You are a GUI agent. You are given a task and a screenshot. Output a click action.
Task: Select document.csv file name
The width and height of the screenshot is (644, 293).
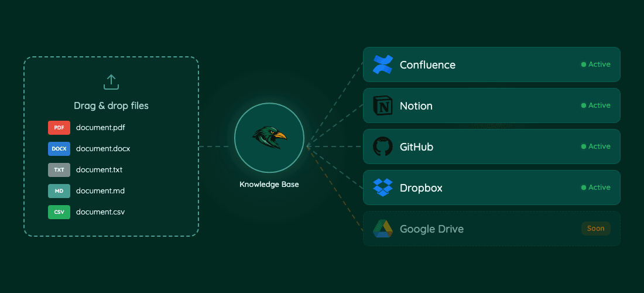[100, 212]
